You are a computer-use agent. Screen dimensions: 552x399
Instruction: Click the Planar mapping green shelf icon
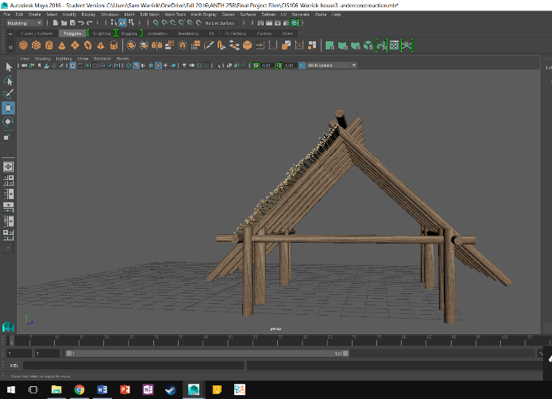(330, 45)
